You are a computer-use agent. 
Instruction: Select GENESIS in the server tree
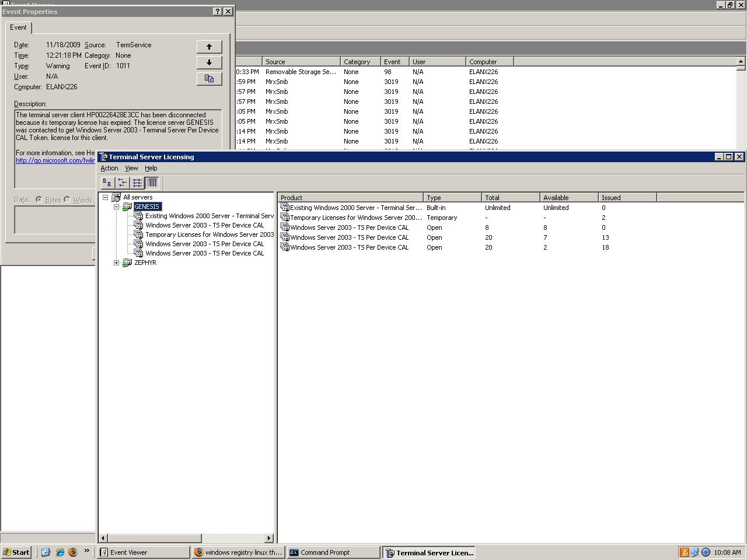tap(147, 206)
